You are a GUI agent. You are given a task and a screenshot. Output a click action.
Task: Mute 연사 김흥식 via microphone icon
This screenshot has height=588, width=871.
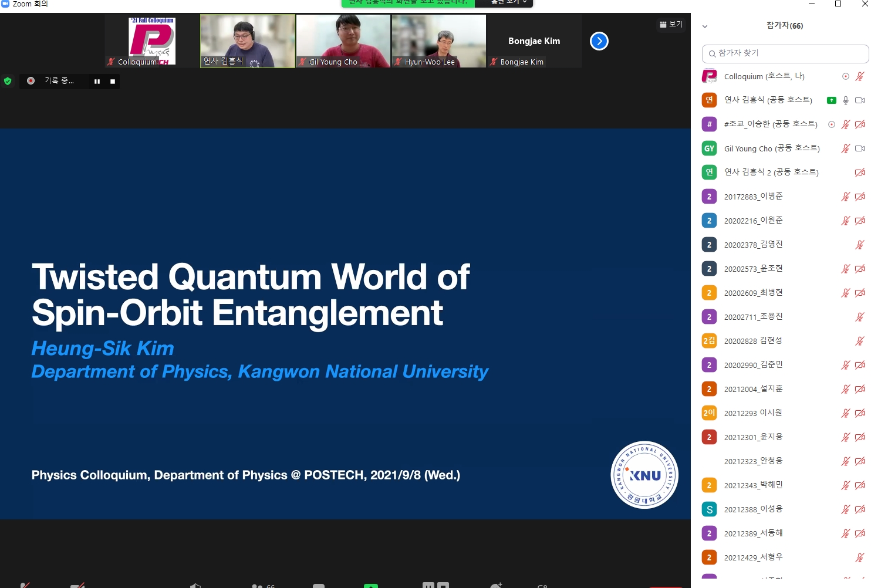(846, 100)
